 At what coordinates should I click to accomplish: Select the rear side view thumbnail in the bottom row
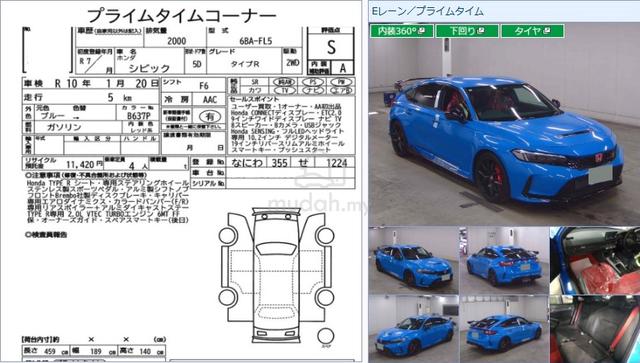(x=504, y=329)
